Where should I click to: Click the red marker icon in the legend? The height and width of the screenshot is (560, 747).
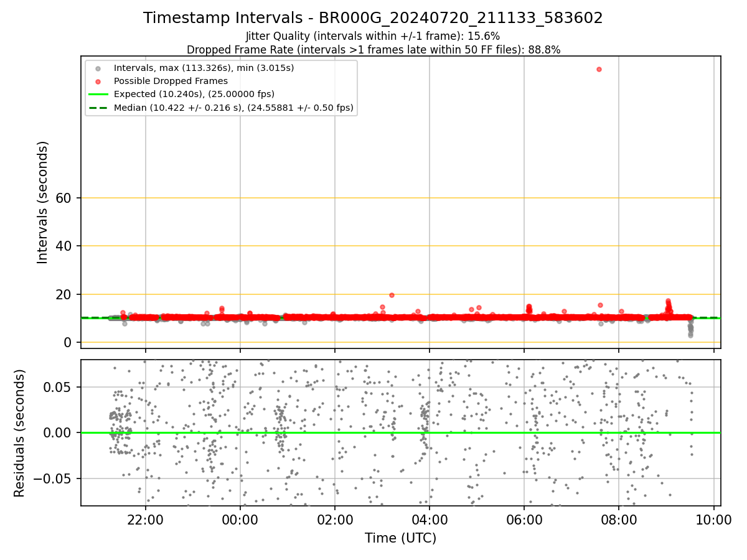(x=99, y=81)
